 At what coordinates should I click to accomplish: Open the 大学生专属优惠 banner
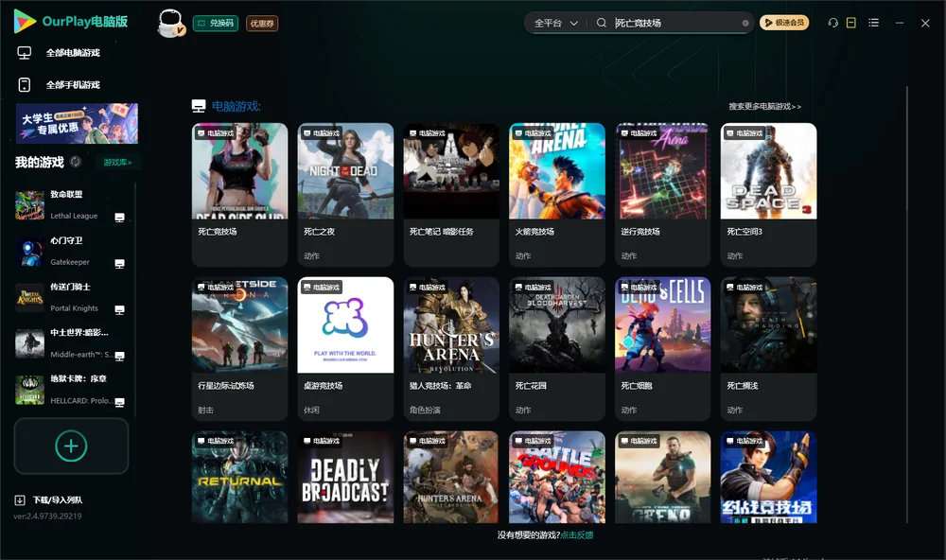pyautogui.click(x=77, y=124)
